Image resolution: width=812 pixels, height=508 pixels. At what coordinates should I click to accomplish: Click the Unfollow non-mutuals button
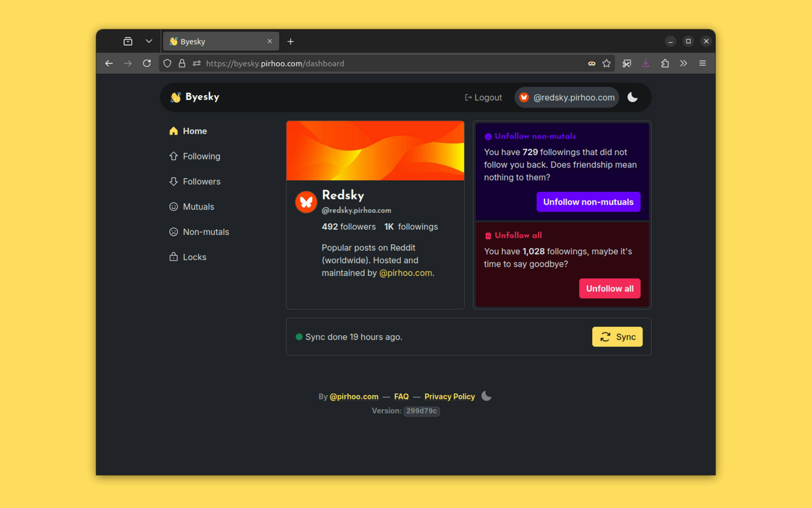click(588, 202)
